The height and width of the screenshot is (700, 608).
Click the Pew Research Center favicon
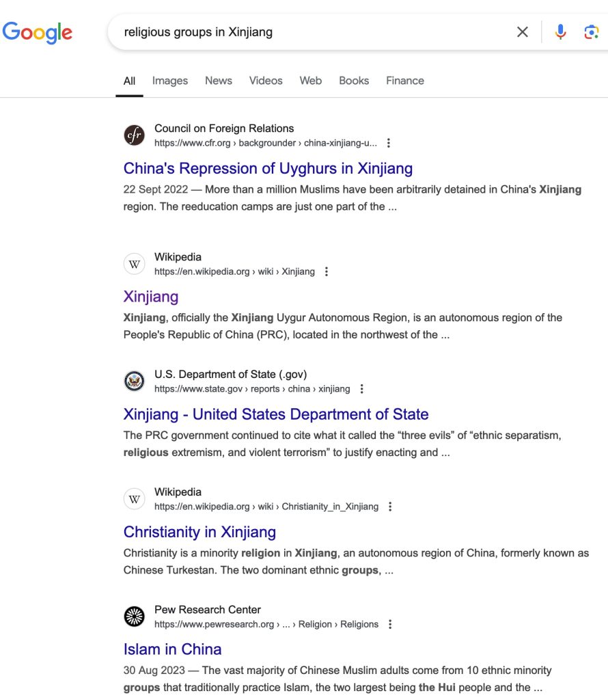pos(135,617)
